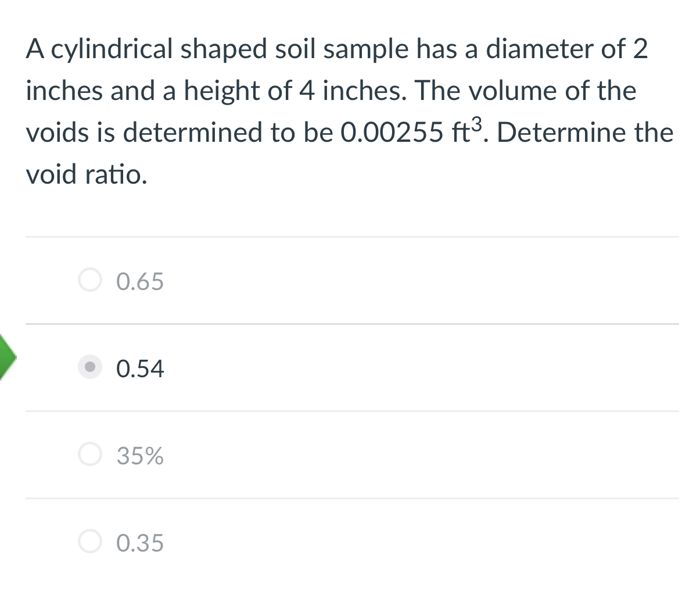The height and width of the screenshot is (612, 700).
Task: Select the radio button for 0.54
Action: (90, 367)
